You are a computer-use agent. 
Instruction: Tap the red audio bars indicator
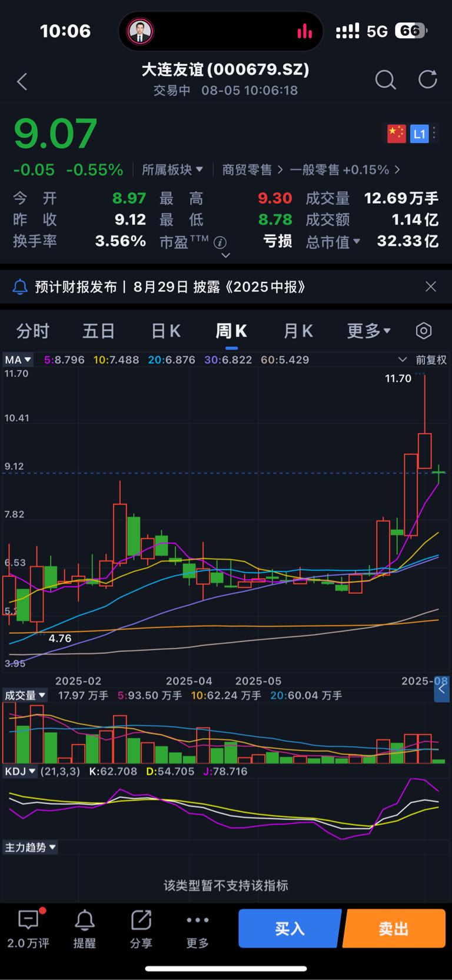pyautogui.click(x=304, y=31)
